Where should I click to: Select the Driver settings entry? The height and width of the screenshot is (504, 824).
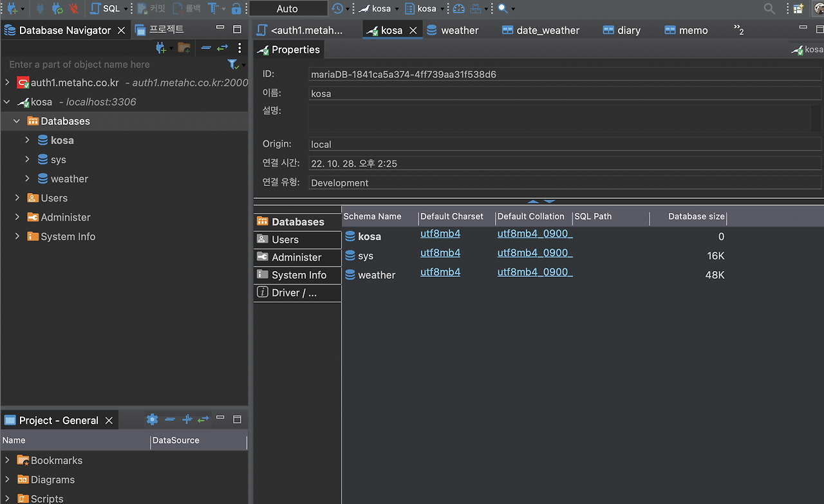click(x=297, y=293)
